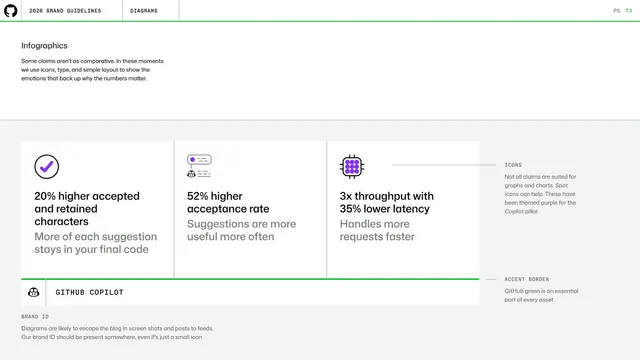Click 'Not all claims are suited' note
The height and width of the screenshot is (360, 640).
[540, 194]
